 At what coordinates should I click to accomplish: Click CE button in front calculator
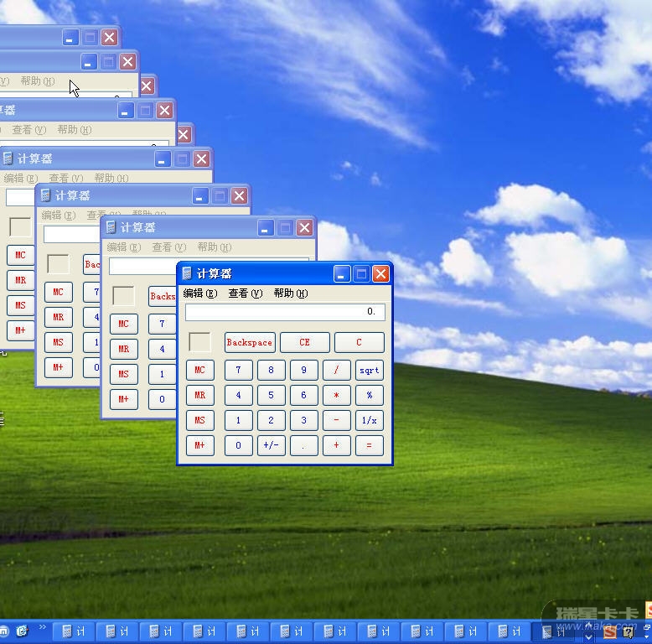(x=304, y=342)
